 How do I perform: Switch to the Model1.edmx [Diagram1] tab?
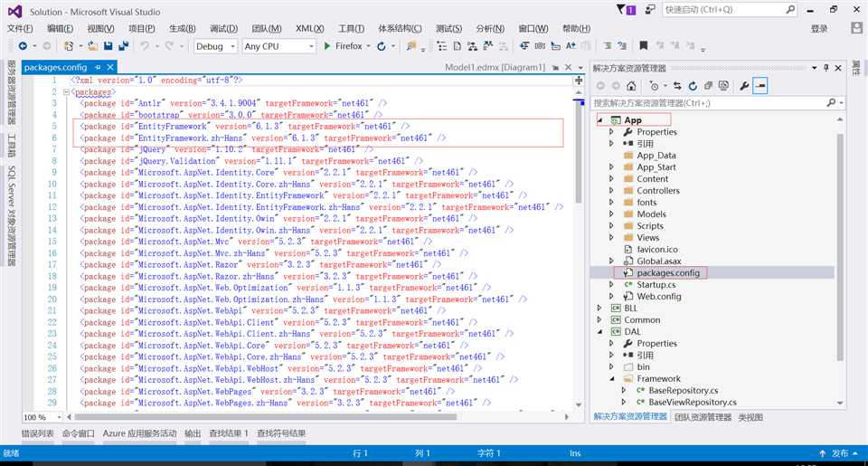point(495,67)
